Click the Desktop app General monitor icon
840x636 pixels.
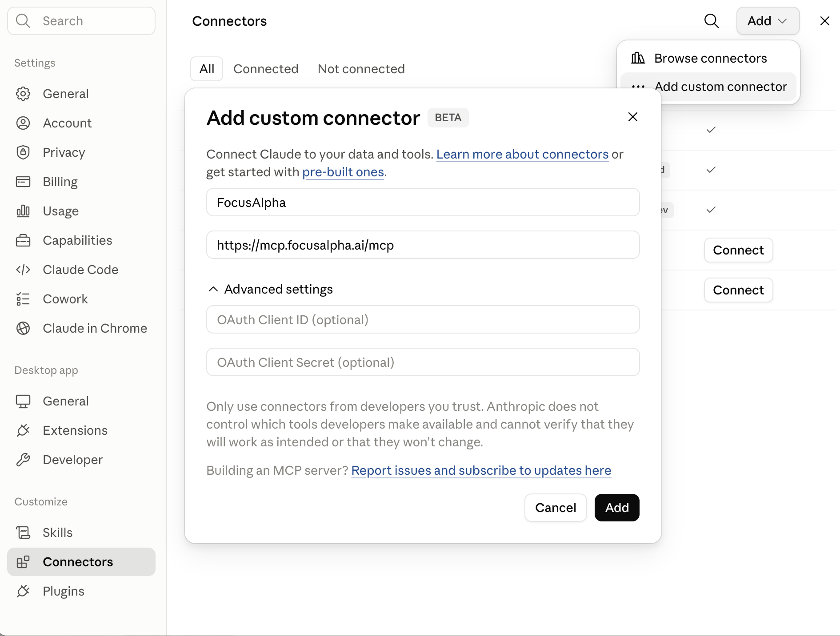click(x=23, y=401)
